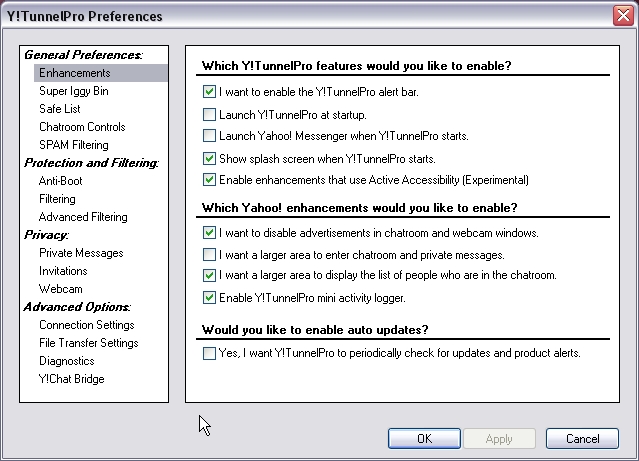Go to Chatroom Controls settings
The height and width of the screenshot is (461, 639).
(82, 127)
